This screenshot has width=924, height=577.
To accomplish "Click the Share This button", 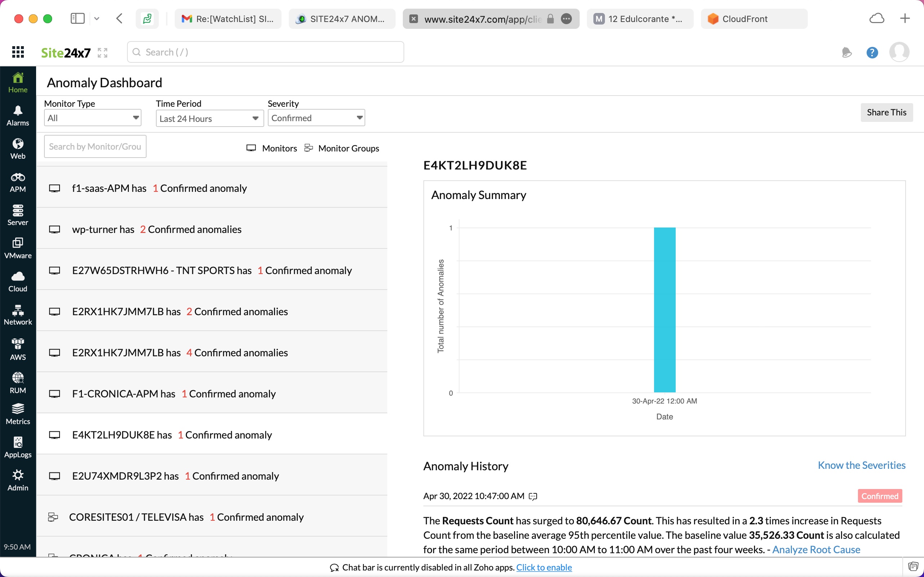I will pyautogui.click(x=886, y=112).
